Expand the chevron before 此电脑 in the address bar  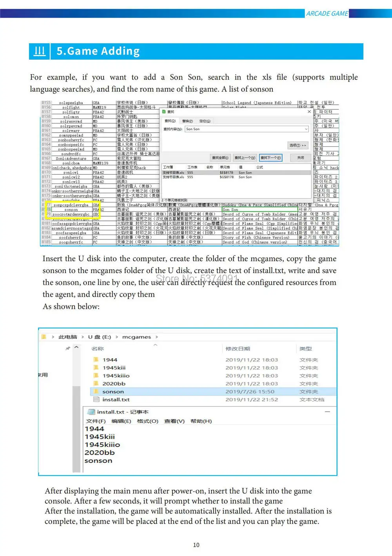click(x=53, y=337)
